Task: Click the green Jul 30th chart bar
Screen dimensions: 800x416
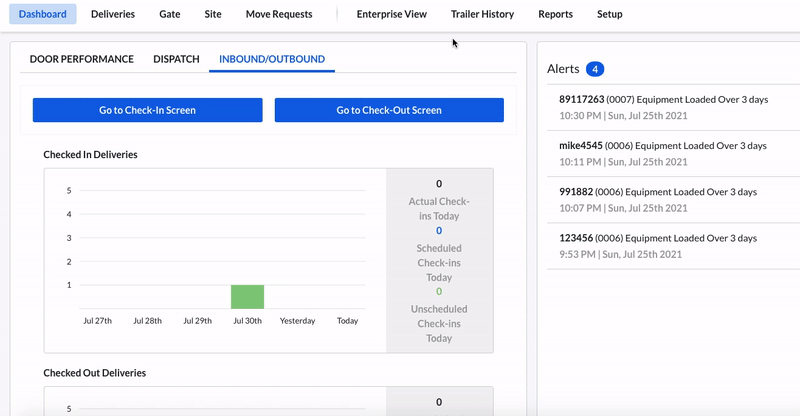Action: click(x=247, y=297)
